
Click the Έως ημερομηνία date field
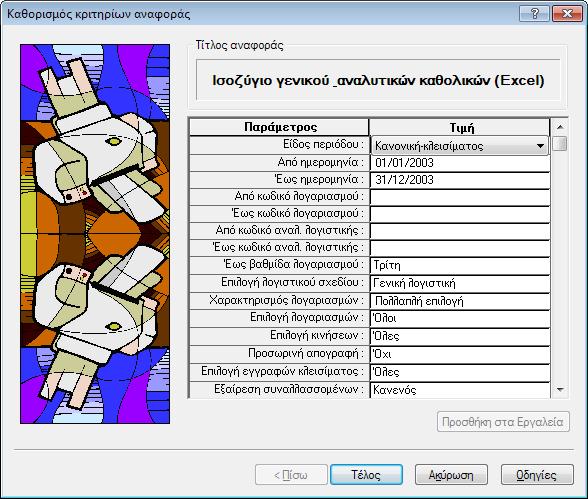(460, 180)
